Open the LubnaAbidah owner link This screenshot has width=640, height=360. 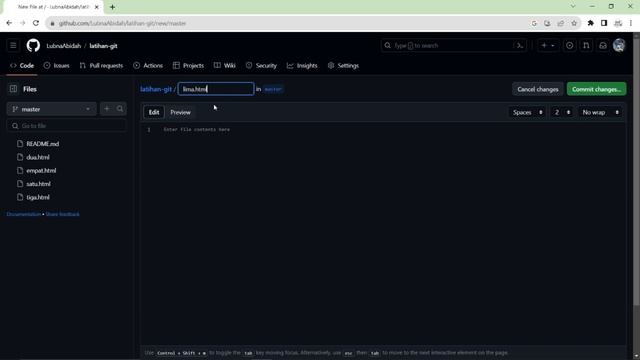64,46
